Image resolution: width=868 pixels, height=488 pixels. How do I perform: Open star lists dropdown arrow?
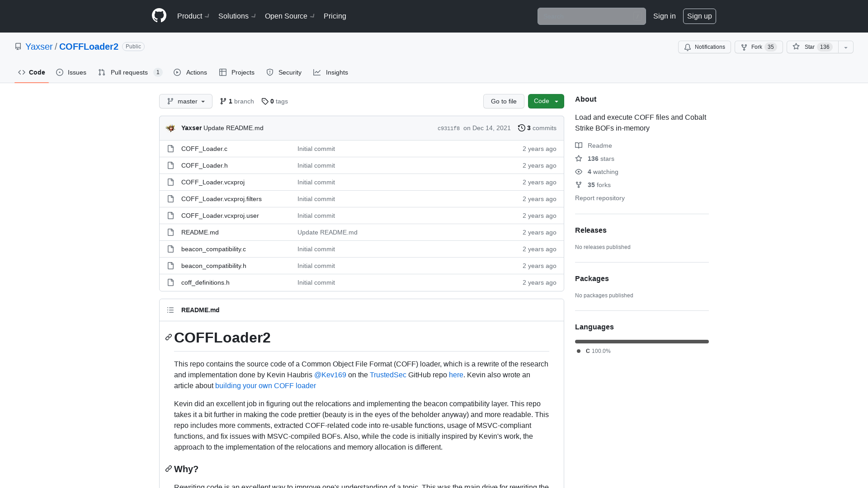coord(846,47)
